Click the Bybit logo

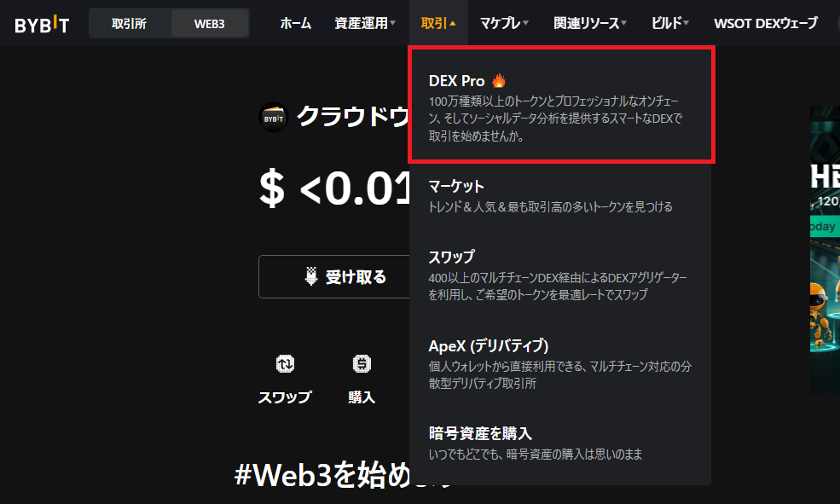(42, 24)
